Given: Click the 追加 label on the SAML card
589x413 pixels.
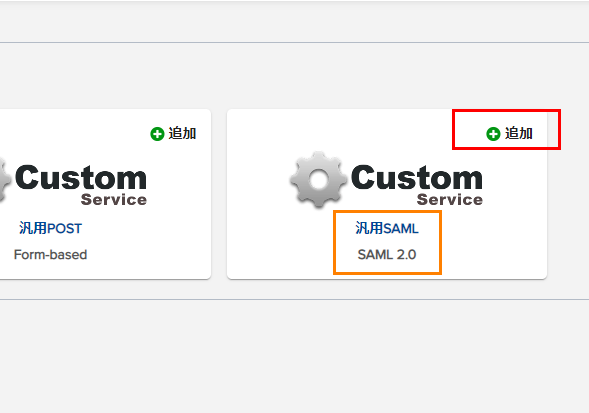Looking at the screenshot, I should pos(519,133).
